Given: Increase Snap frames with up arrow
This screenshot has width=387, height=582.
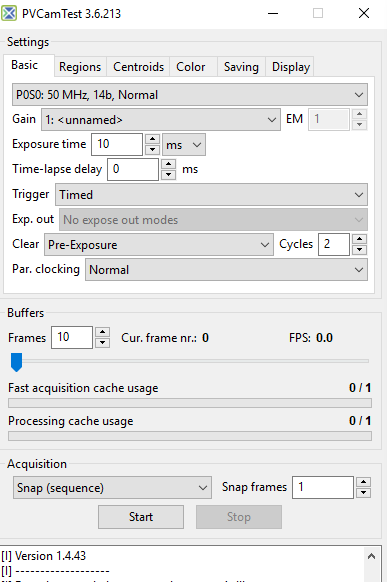Looking at the screenshot, I should [x=363, y=482].
